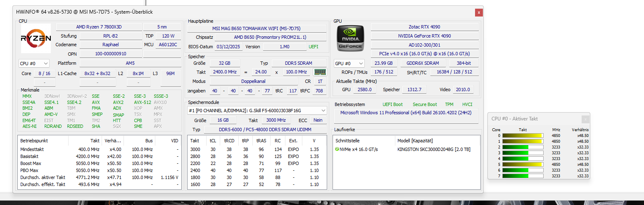Click the GDDR6X SDRAM field
The width and height of the screenshot is (644, 205).
[423, 63]
